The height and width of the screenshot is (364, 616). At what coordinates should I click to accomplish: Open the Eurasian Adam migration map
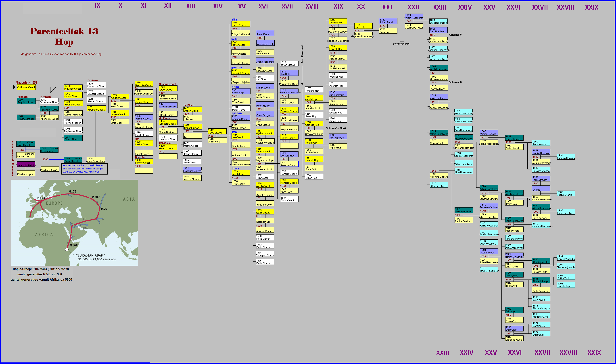[74, 222]
